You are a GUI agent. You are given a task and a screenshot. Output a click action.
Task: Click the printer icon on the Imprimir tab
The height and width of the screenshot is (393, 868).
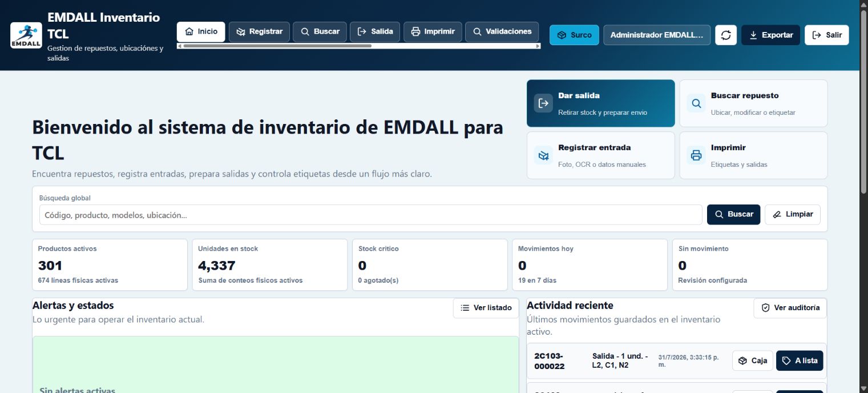[415, 31]
